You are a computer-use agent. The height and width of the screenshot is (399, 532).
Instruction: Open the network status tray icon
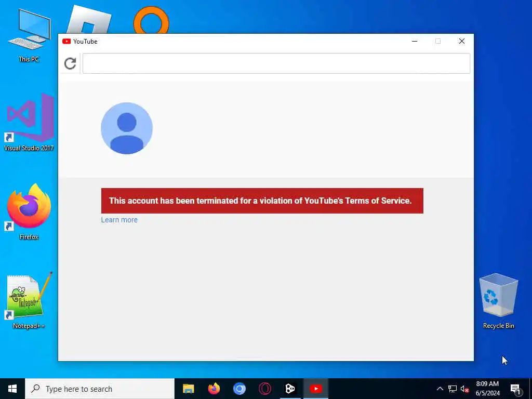pyautogui.click(x=453, y=389)
